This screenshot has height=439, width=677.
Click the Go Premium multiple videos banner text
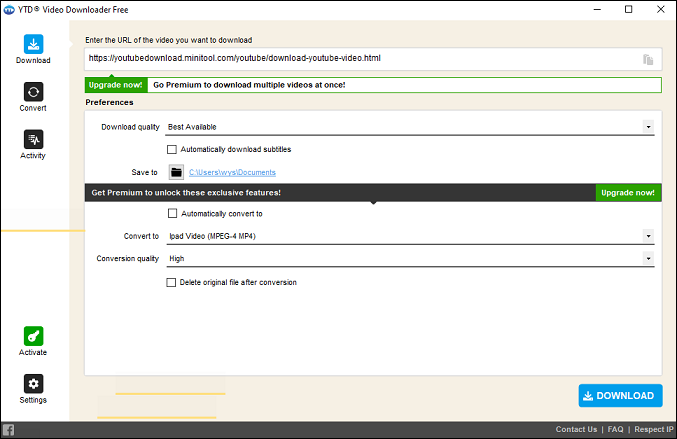point(249,85)
